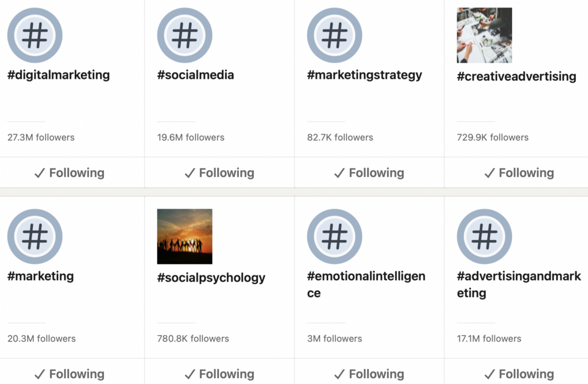This screenshot has width=588, height=384.
Task: Select the #creativeadvertising title text
Action: point(516,76)
